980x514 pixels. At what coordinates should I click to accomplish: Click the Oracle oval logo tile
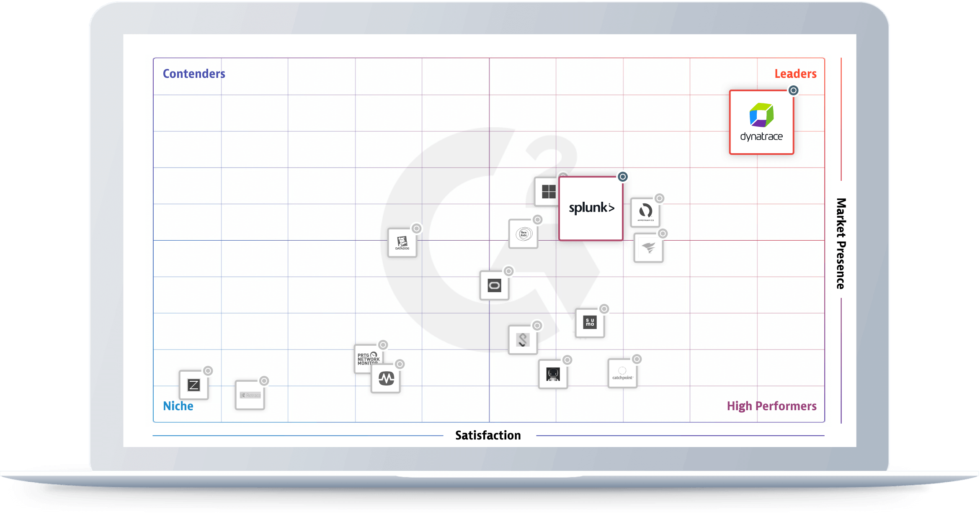tap(495, 285)
